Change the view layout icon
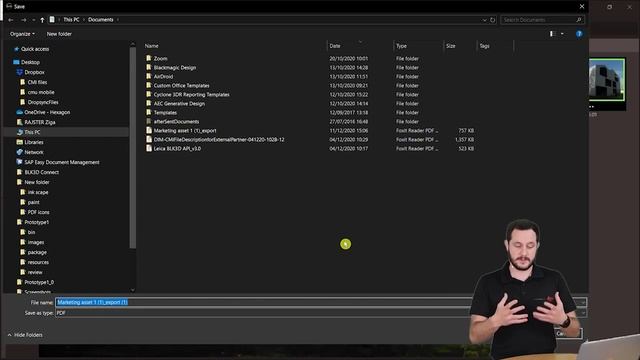Viewport: 640px width, 360px height. (x=552, y=34)
